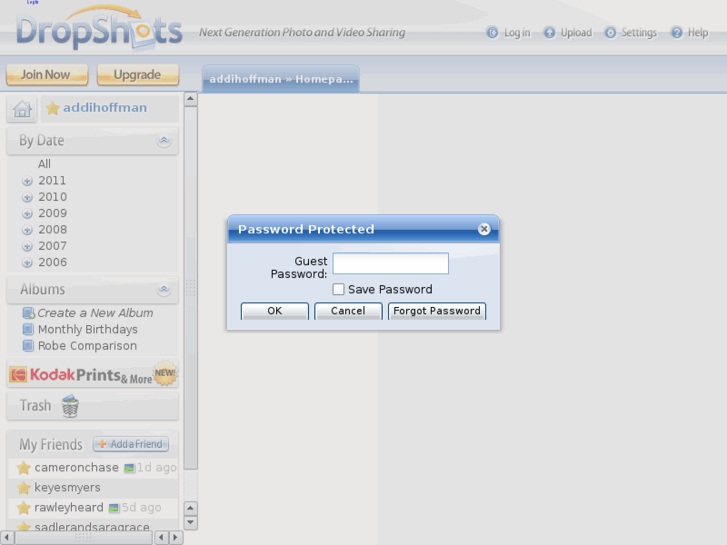Click the Monthly Birthdays album icon
This screenshot has width=727, height=545.
click(28, 330)
